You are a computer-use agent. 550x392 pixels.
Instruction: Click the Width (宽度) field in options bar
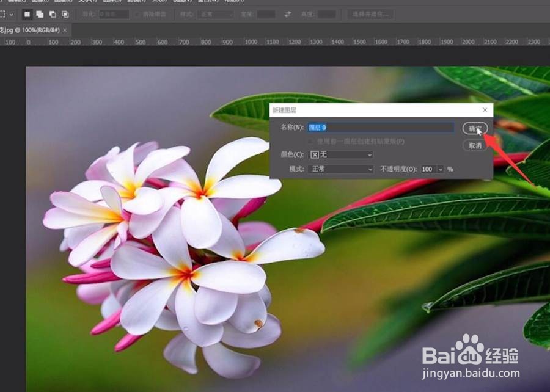click(266, 15)
